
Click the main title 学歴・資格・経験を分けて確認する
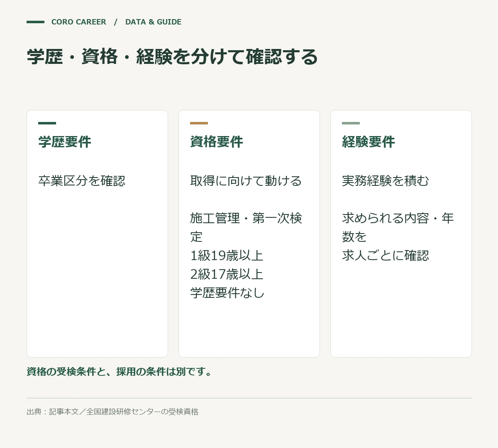click(x=172, y=57)
